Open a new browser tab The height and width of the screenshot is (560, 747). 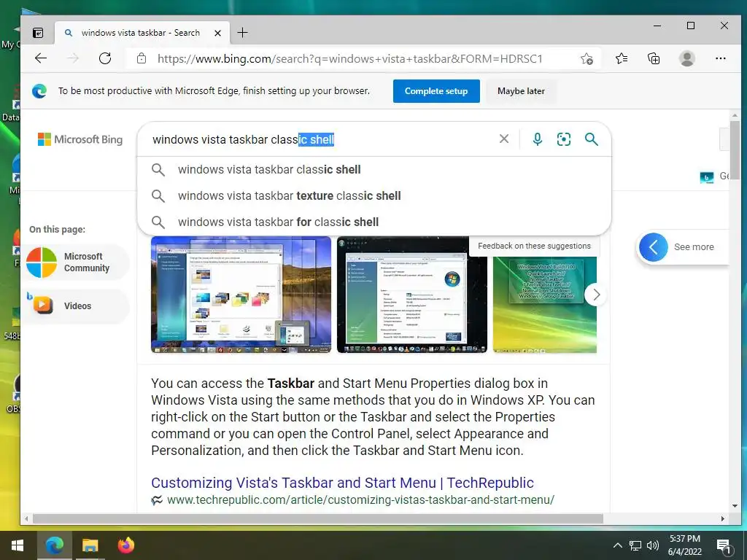[x=242, y=33]
